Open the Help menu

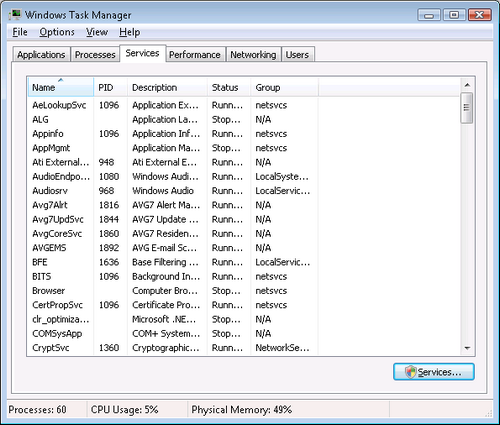[130, 32]
